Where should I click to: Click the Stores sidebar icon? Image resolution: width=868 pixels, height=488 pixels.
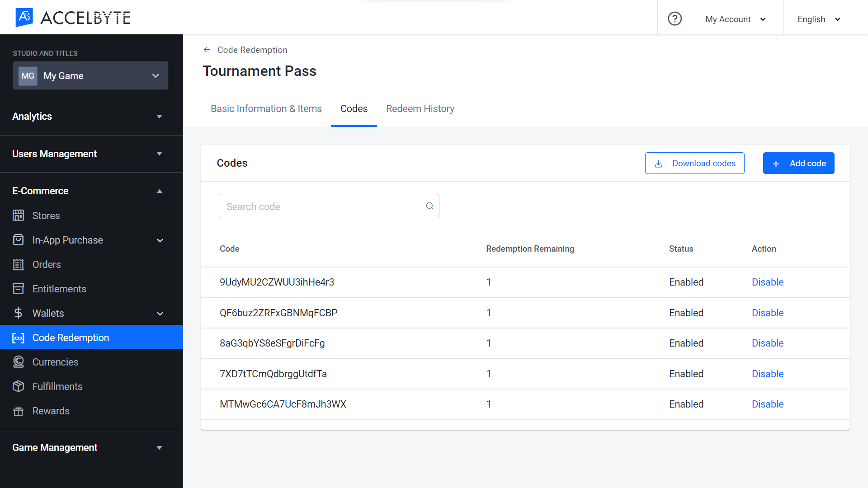tap(19, 215)
